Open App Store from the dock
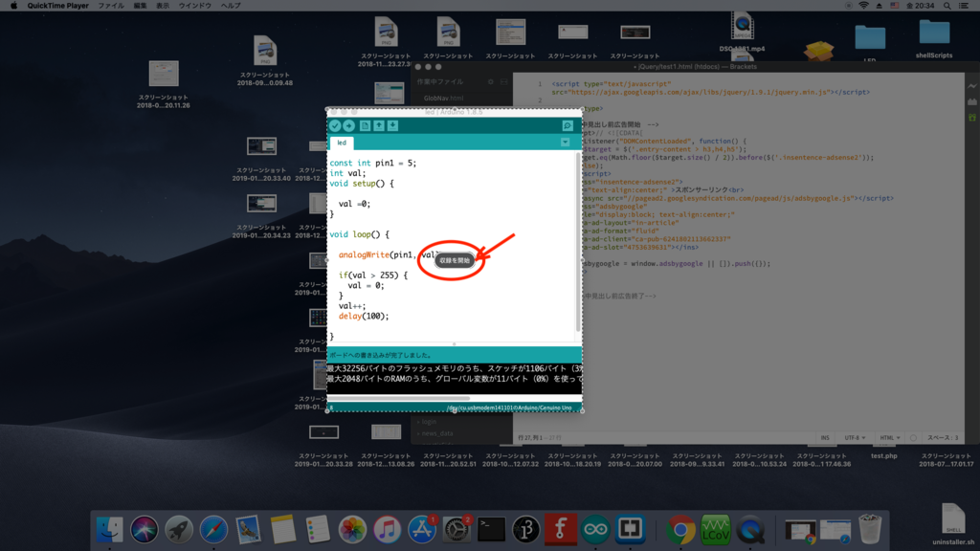Viewport: 980px width, 551px height. (422, 530)
